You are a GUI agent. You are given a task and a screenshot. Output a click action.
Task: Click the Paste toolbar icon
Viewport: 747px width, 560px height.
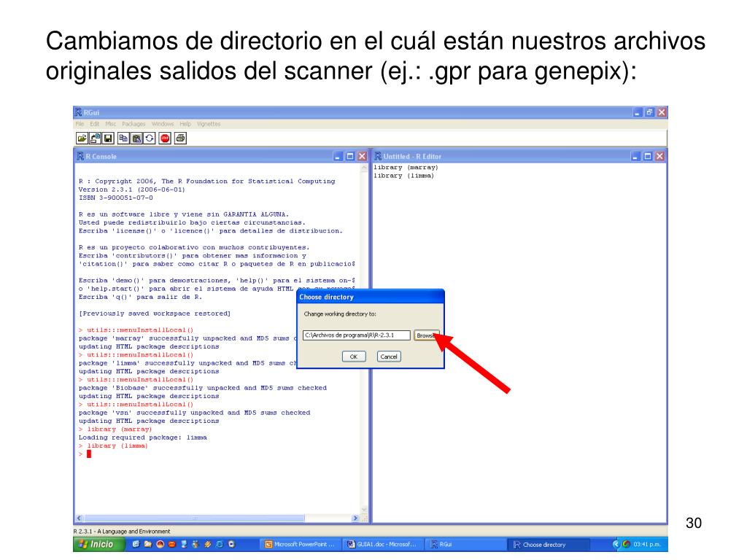pyautogui.click(x=136, y=139)
